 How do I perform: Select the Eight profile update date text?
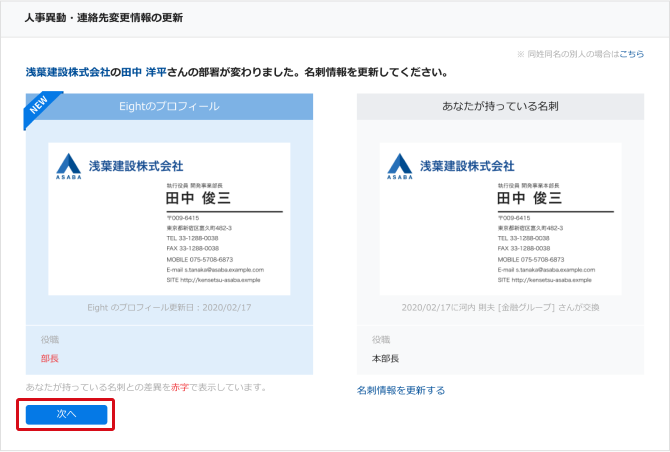[x=169, y=307]
